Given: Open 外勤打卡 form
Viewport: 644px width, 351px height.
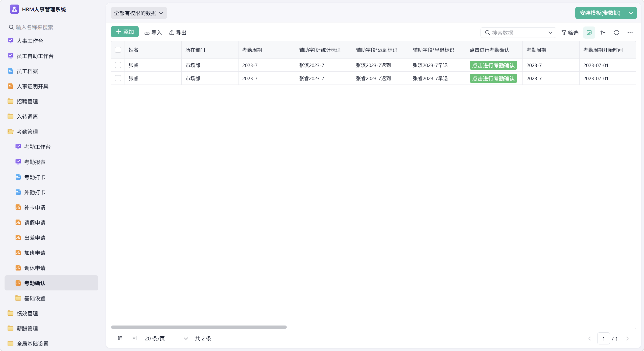Looking at the screenshot, I should coord(51,192).
